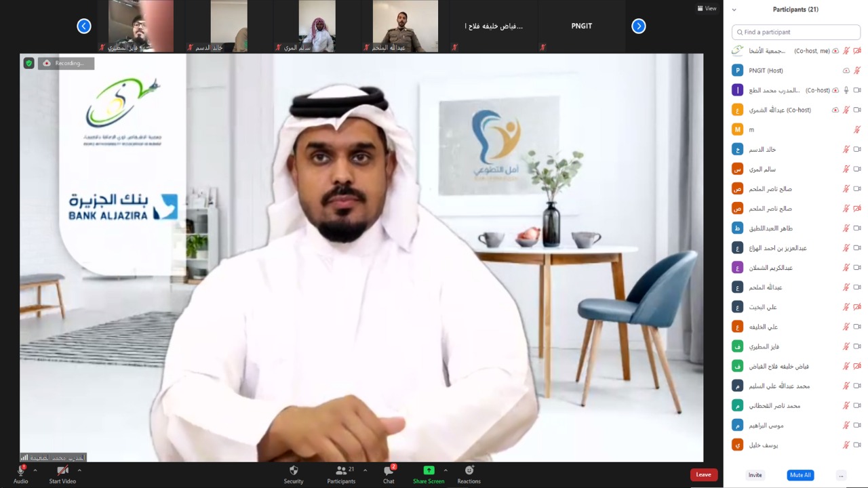Toggle mute for خالد الدسم
Screen dimensions: 868x488
click(846, 149)
